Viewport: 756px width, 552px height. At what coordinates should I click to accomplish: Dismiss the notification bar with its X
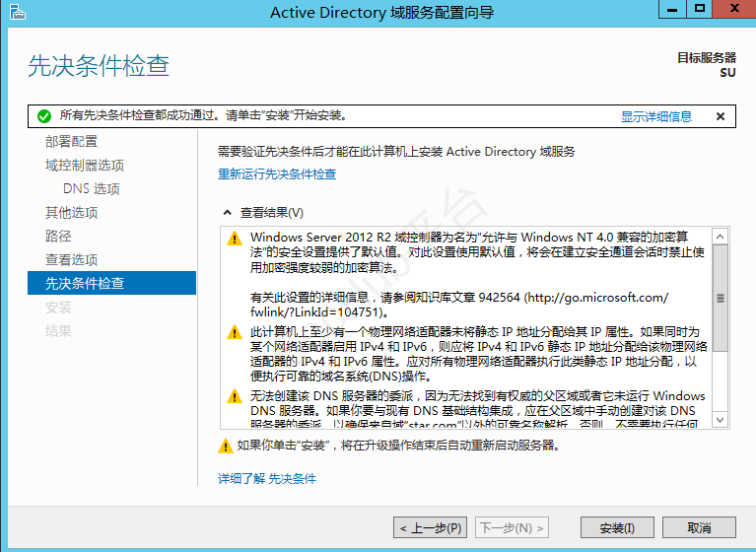pos(721,116)
